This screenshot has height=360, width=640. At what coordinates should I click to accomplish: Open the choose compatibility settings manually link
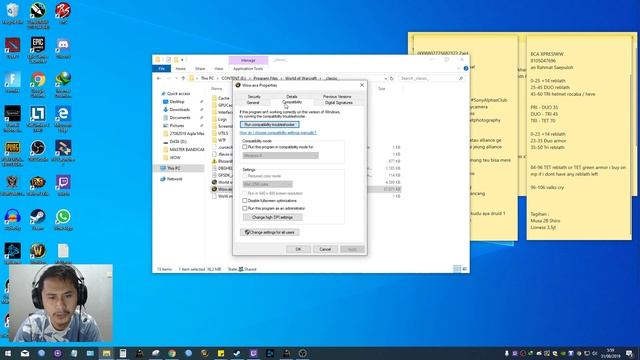click(x=278, y=133)
